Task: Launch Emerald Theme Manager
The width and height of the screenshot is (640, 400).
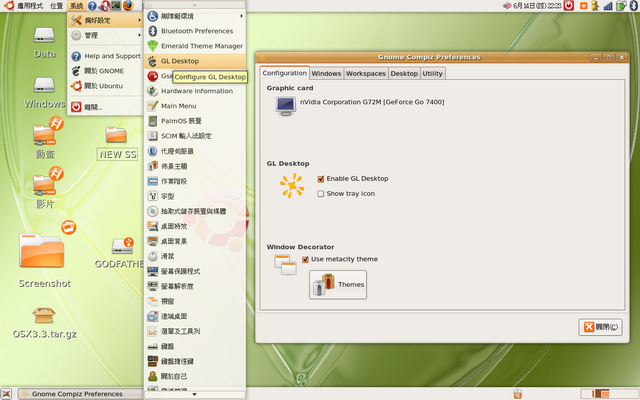Action: [x=195, y=46]
